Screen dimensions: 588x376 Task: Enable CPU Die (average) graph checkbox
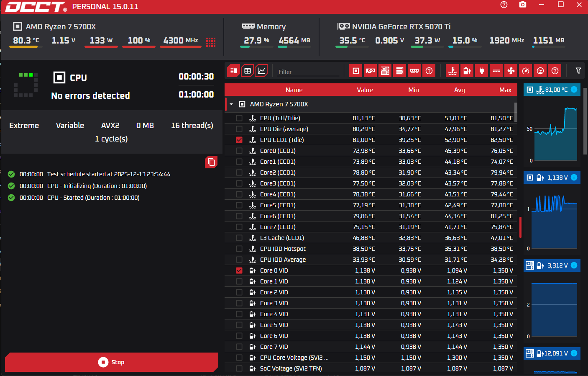click(x=239, y=129)
